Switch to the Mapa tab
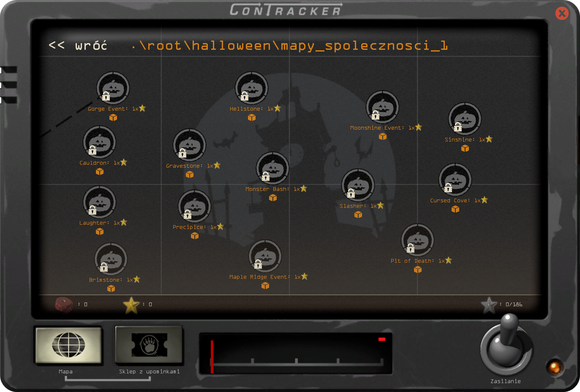Image resolution: width=580 pixels, height=392 pixels. pyautogui.click(x=68, y=346)
